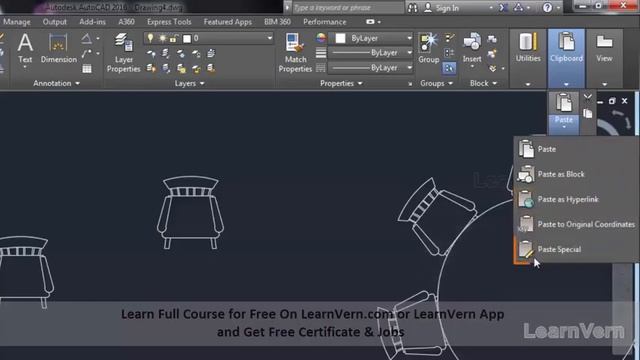The width and height of the screenshot is (640, 360).
Task: Click the Ungroup icon beside Group
Action: [x=449, y=38]
